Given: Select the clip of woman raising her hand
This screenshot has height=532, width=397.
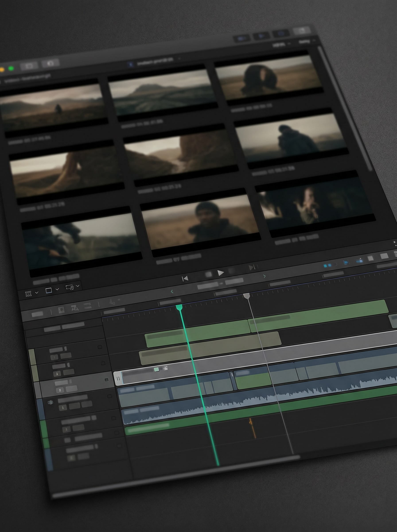Looking at the screenshot, I should tap(315, 204).
